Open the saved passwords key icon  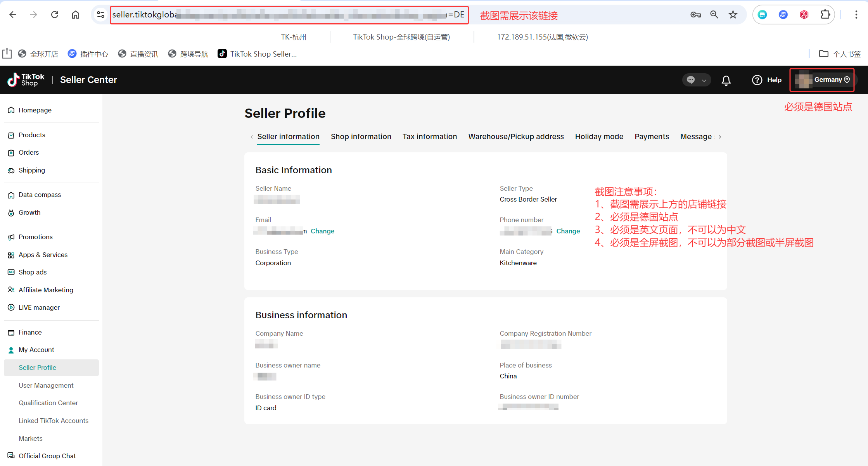(x=695, y=15)
